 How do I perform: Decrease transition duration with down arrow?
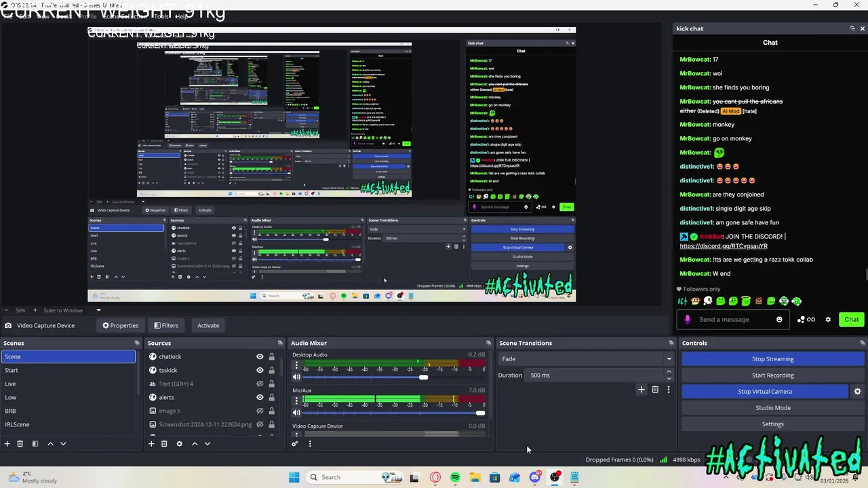(x=669, y=378)
